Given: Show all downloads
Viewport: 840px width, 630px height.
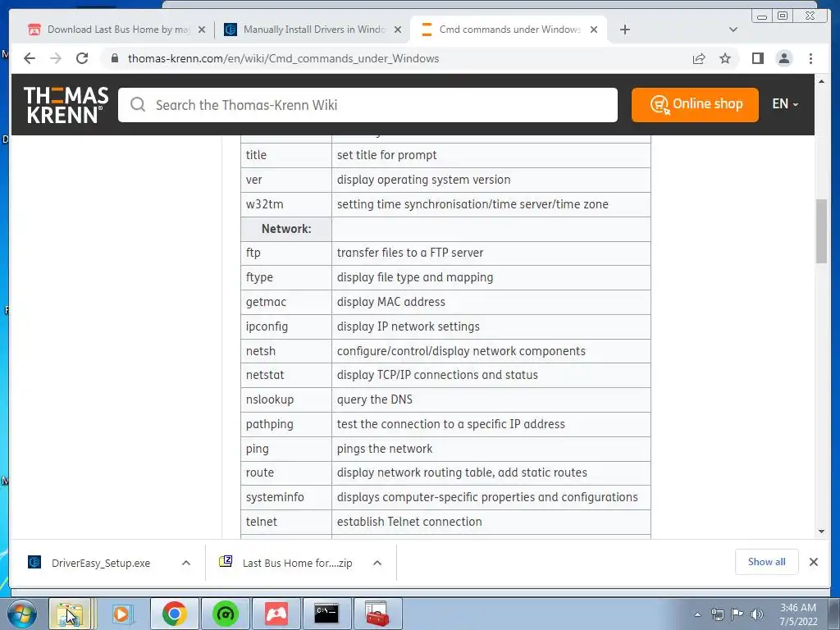Looking at the screenshot, I should click(767, 562).
